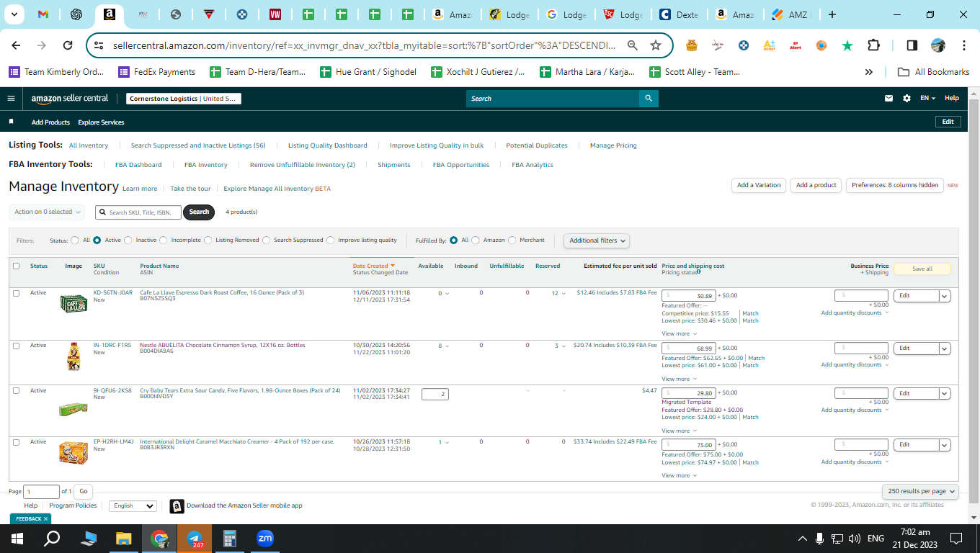
Task: Open Windows taskbar search
Action: [53, 539]
